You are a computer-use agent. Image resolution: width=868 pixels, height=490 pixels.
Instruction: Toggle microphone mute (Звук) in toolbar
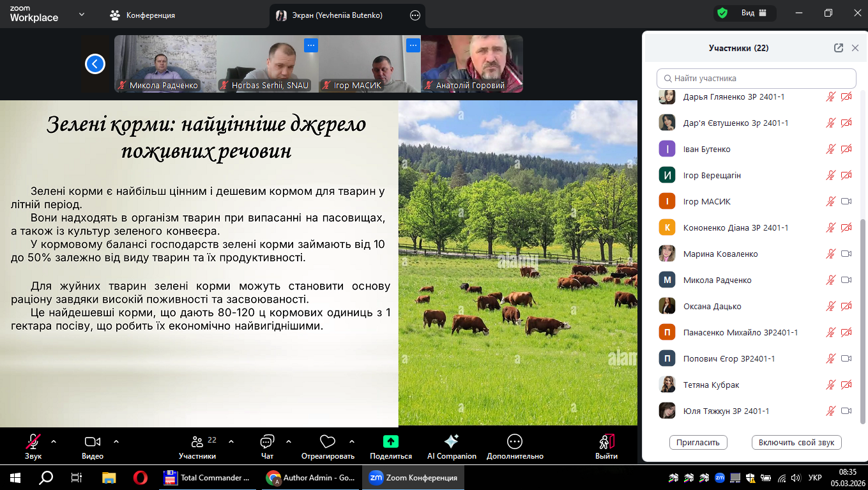click(33, 441)
